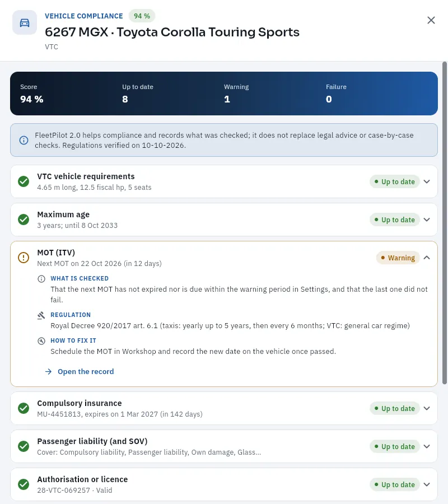Click the arrow icon before Open the record
448x504 pixels.
click(x=49, y=372)
